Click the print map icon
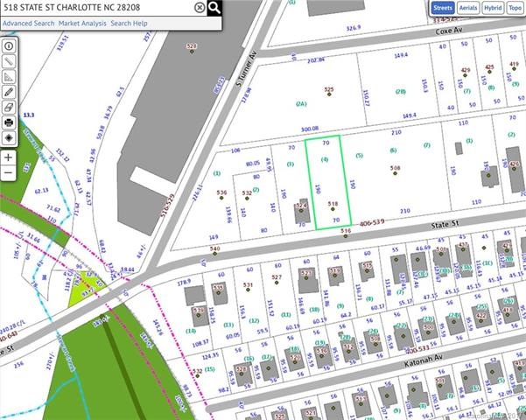This screenshot has height=420, width=526. coord(9,122)
